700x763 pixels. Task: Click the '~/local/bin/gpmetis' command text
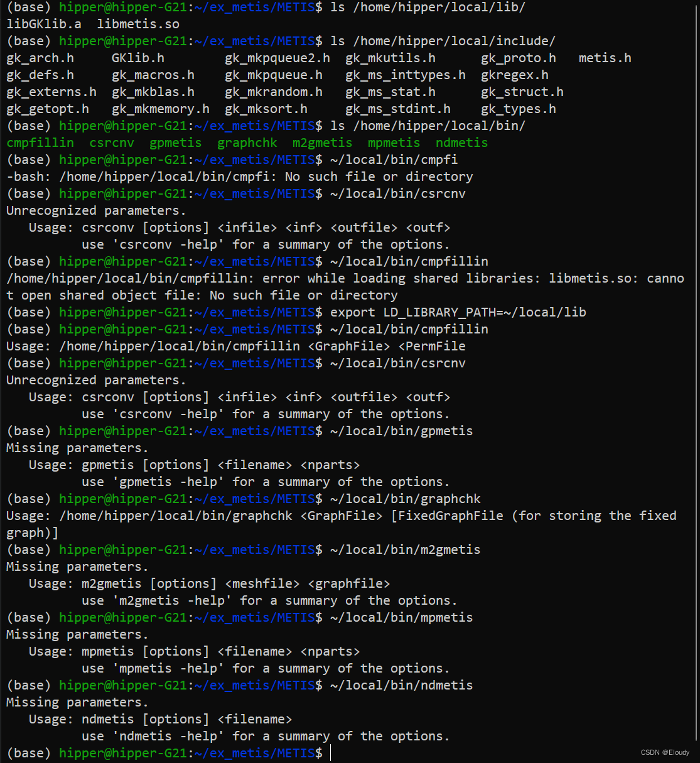point(402,431)
